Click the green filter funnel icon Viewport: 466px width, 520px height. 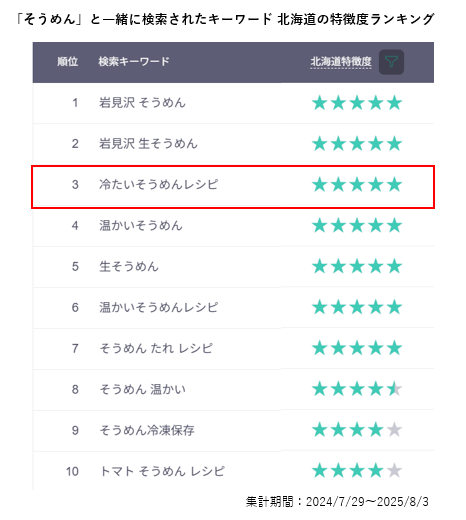click(x=391, y=62)
